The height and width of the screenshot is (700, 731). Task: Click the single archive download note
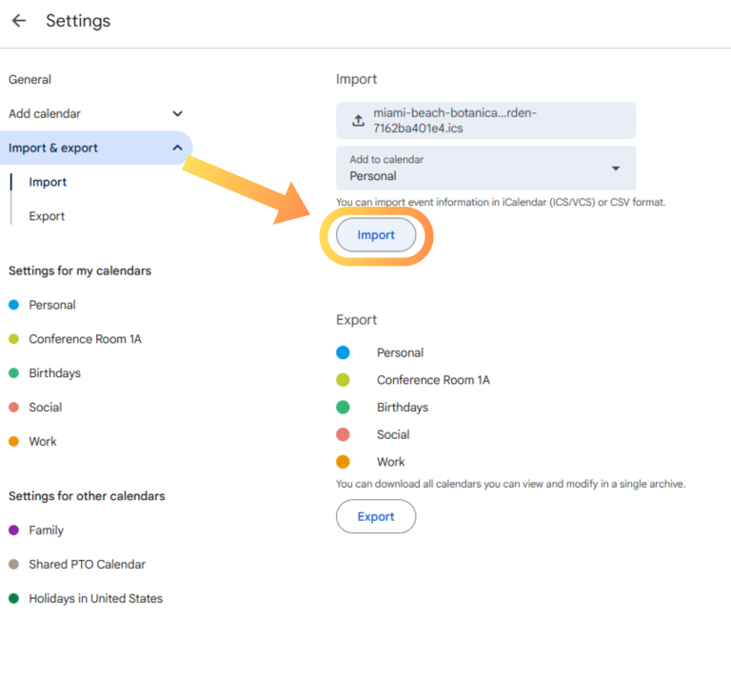[510, 484]
